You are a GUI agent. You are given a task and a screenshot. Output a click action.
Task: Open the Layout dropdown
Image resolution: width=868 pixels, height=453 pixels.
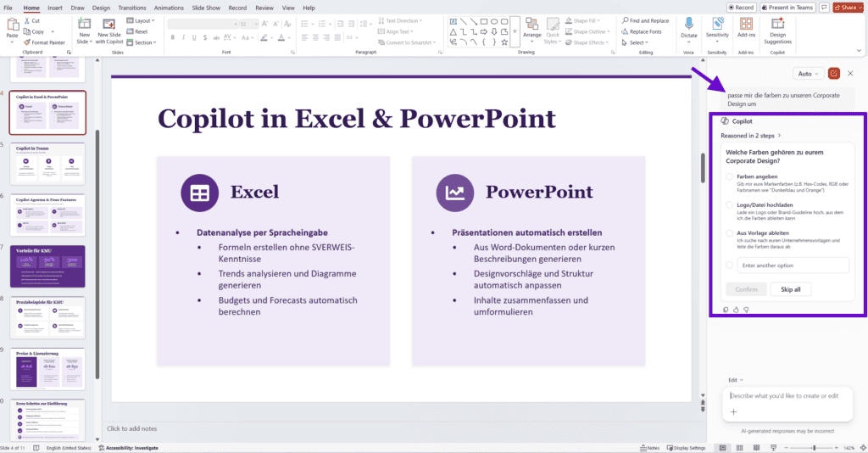tap(141, 20)
